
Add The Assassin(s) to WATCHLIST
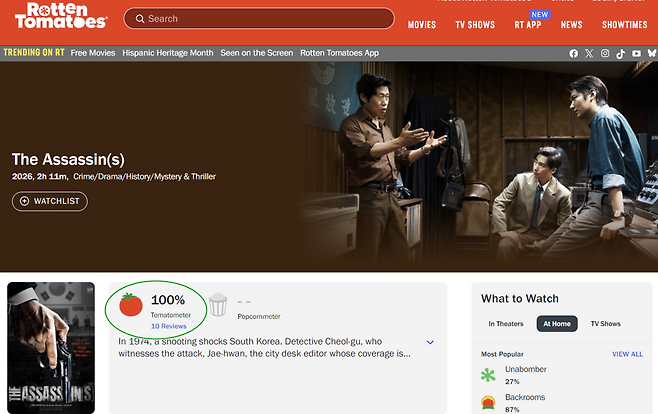(50, 201)
